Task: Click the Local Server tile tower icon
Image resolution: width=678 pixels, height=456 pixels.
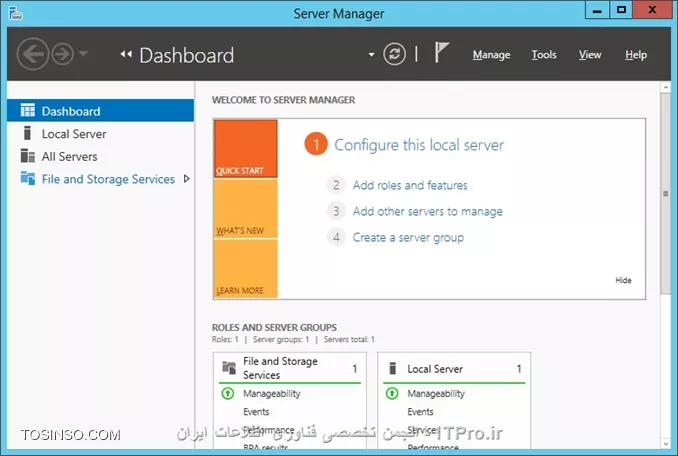Action: (x=393, y=368)
